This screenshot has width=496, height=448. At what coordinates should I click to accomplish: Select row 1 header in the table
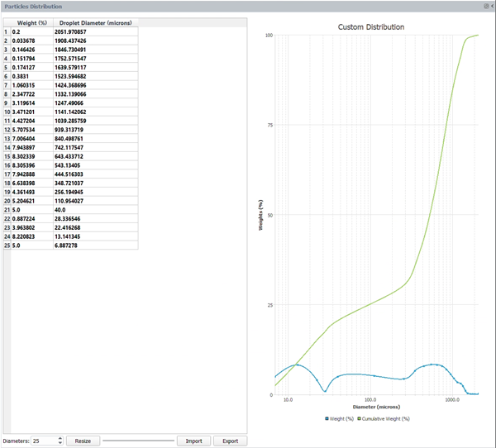7,31
